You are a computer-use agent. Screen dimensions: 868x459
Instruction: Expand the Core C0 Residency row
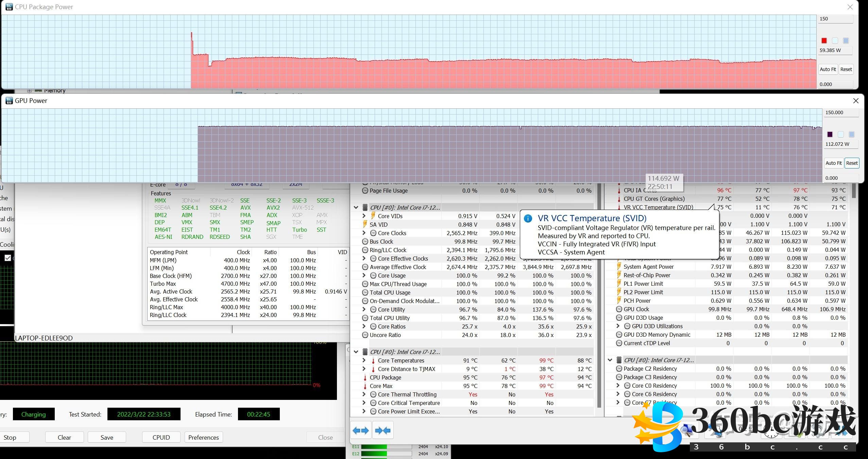tap(618, 386)
